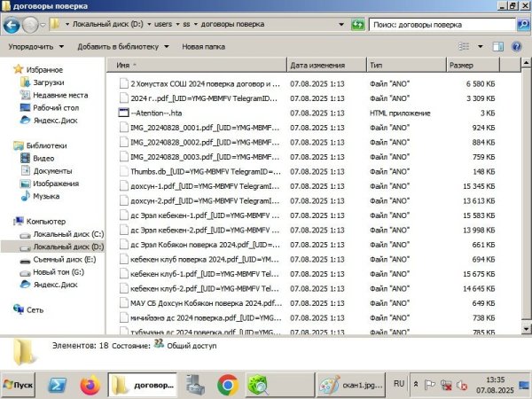Image resolution: width=532 pixels, height=399 pixels.
Task: Open the change view options dropdown arrow
Action: click(x=483, y=46)
